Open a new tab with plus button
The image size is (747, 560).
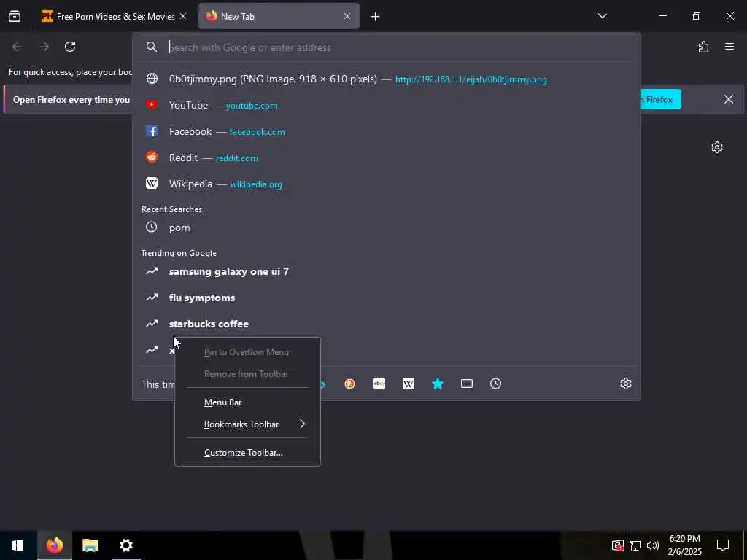[x=376, y=17]
